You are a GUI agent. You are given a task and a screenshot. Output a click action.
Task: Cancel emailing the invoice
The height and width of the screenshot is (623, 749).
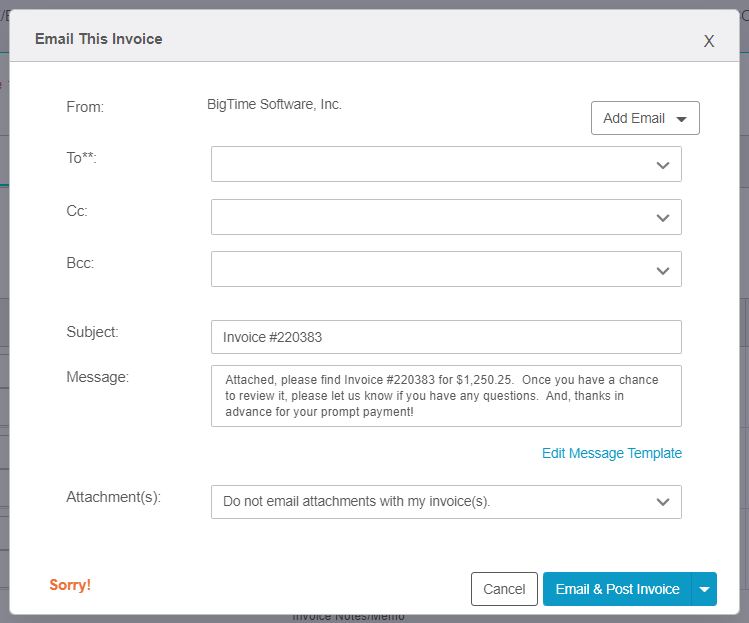(504, 589)
